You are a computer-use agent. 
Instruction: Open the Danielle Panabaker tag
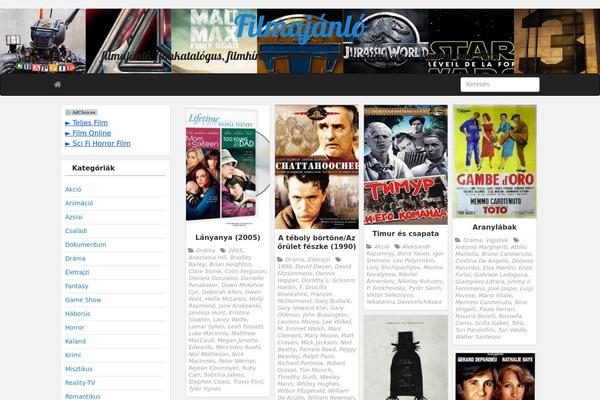pyautogui.click(x=226, y=281)
